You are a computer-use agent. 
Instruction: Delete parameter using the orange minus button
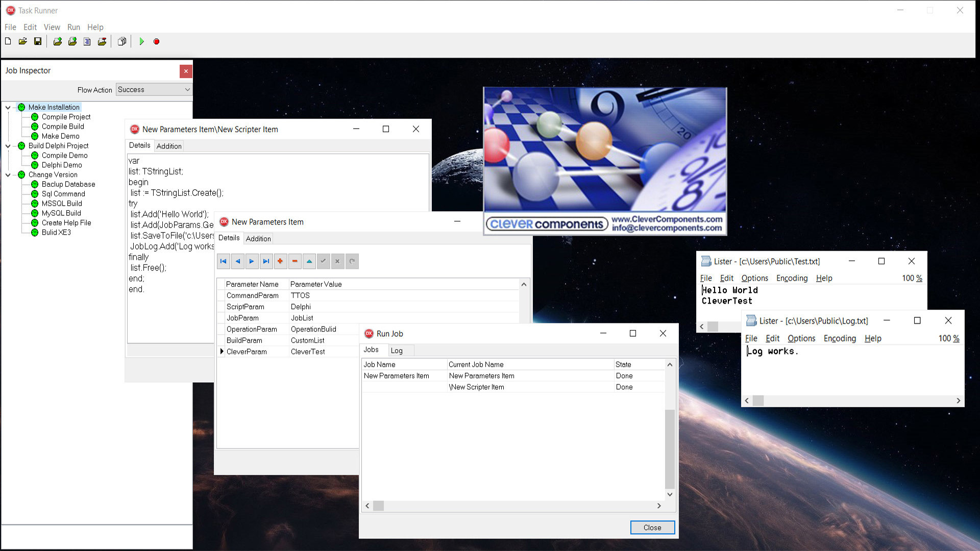295,261
